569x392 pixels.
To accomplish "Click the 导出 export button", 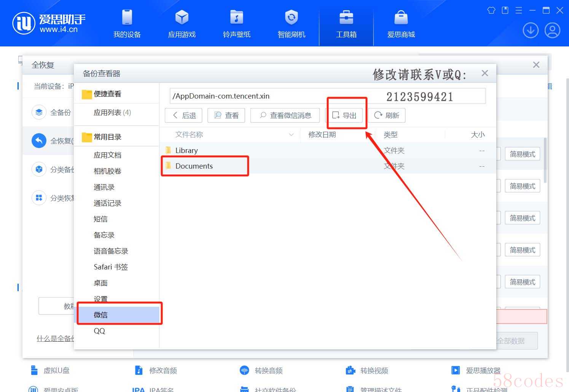I will (344, 115).
